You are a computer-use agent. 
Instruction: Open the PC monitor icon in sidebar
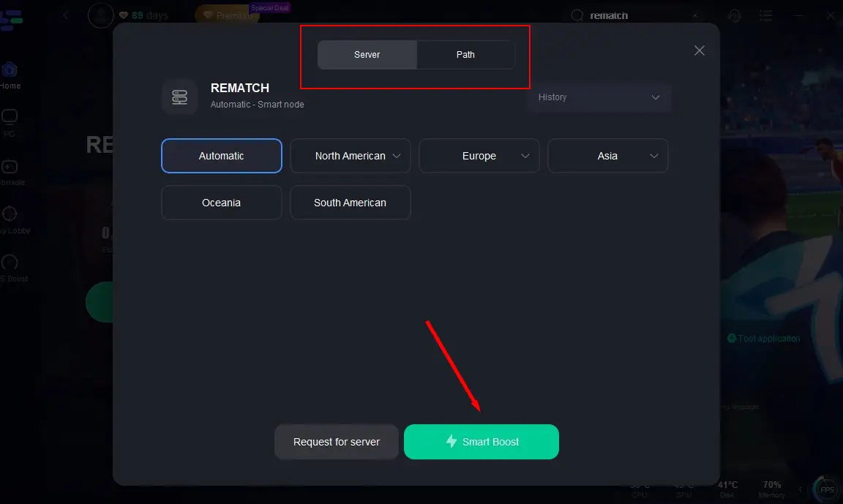pyautogui.click(x=10, y=118)
